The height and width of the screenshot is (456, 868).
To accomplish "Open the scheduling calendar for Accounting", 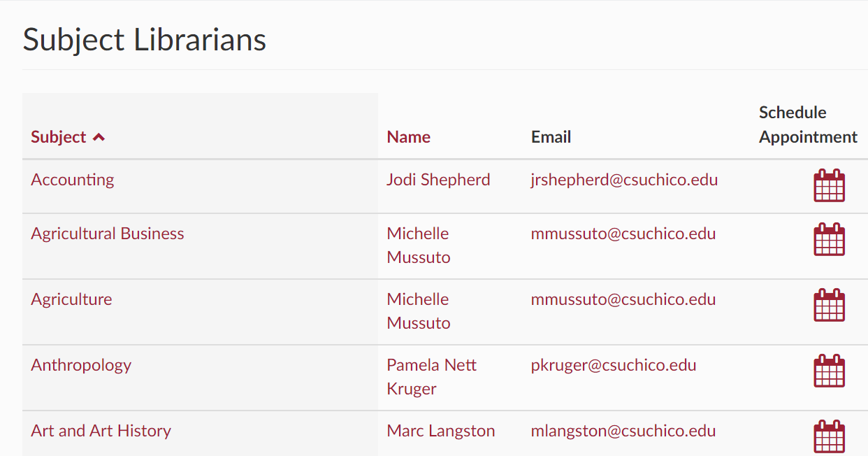I will point(829,185).
